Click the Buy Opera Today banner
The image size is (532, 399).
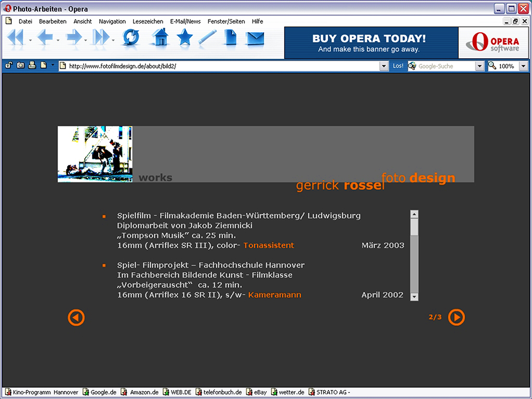(x=371, y=43)
